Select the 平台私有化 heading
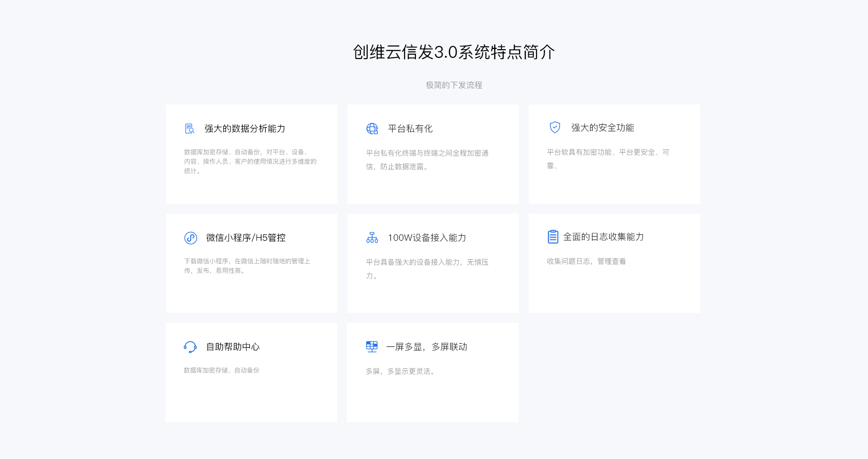 (410, 129)
